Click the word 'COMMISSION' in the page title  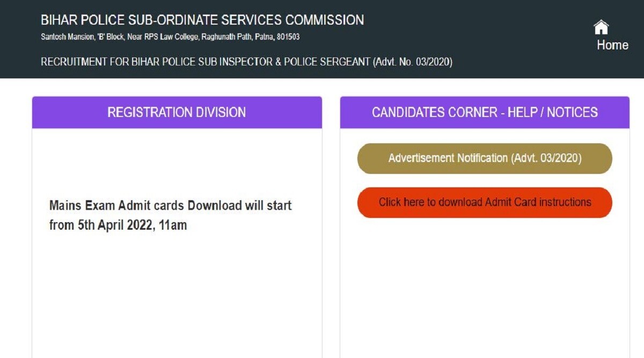(x=325, y=20)
